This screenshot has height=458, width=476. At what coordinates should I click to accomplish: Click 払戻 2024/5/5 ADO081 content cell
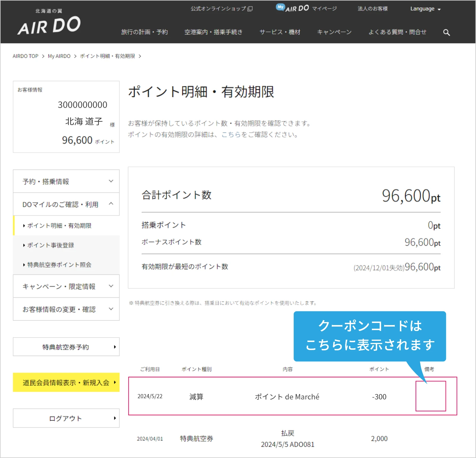288,439
